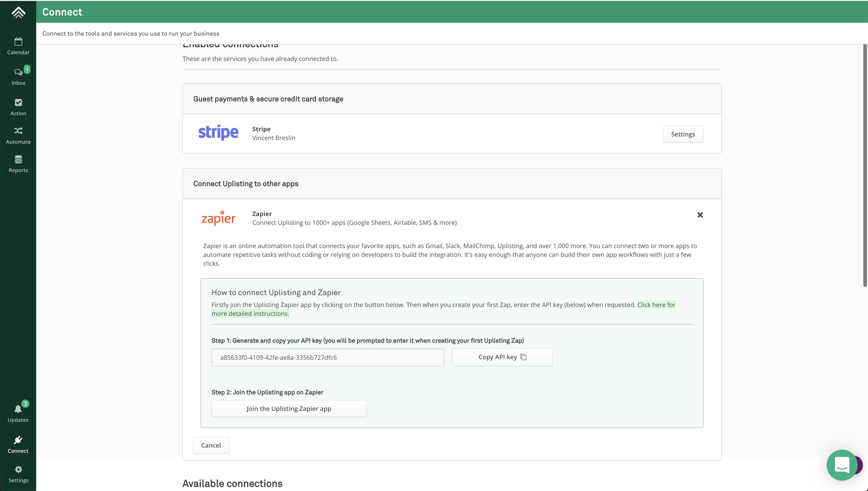Cancel the Zapier connection setup
The image size is (868, 491).
tap(211, 446)
